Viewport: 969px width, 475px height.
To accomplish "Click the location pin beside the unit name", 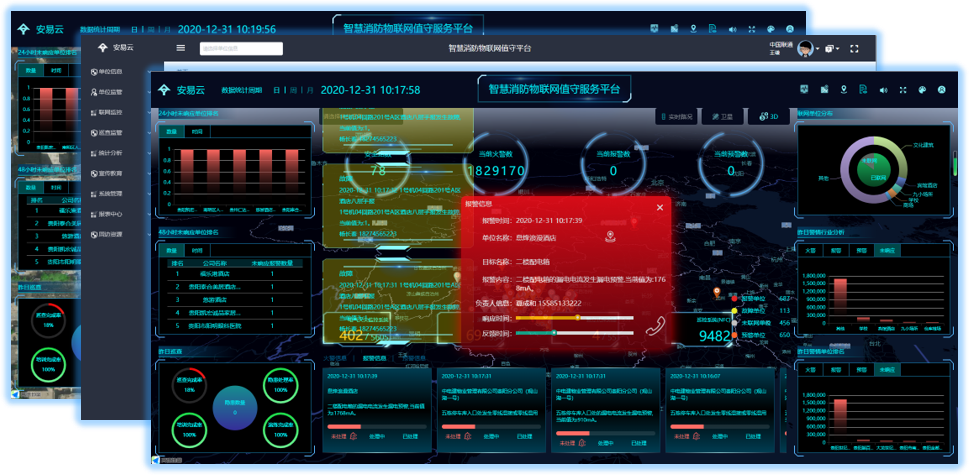I will point(608,237).
